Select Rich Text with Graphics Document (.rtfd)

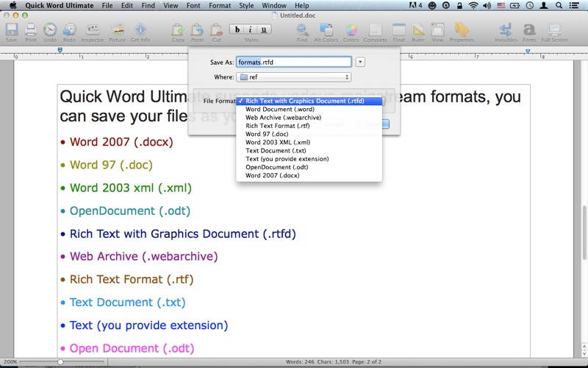309,101
